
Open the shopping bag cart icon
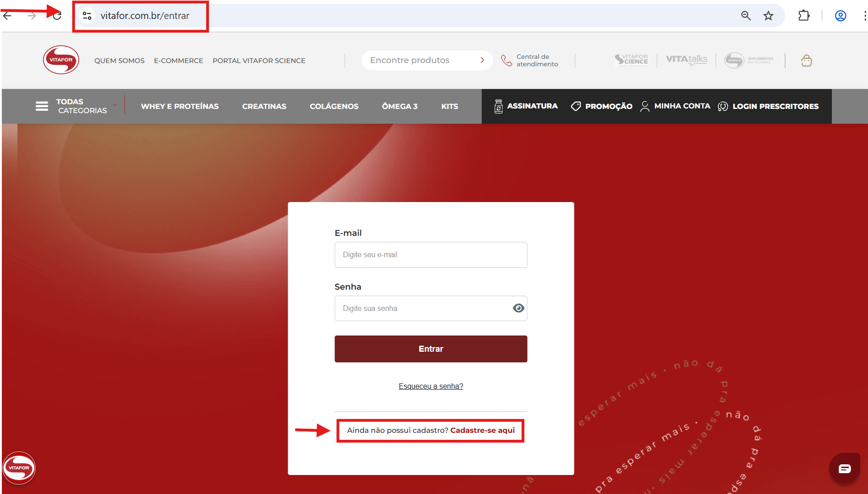pyautogui.click(x=806, y=61)
